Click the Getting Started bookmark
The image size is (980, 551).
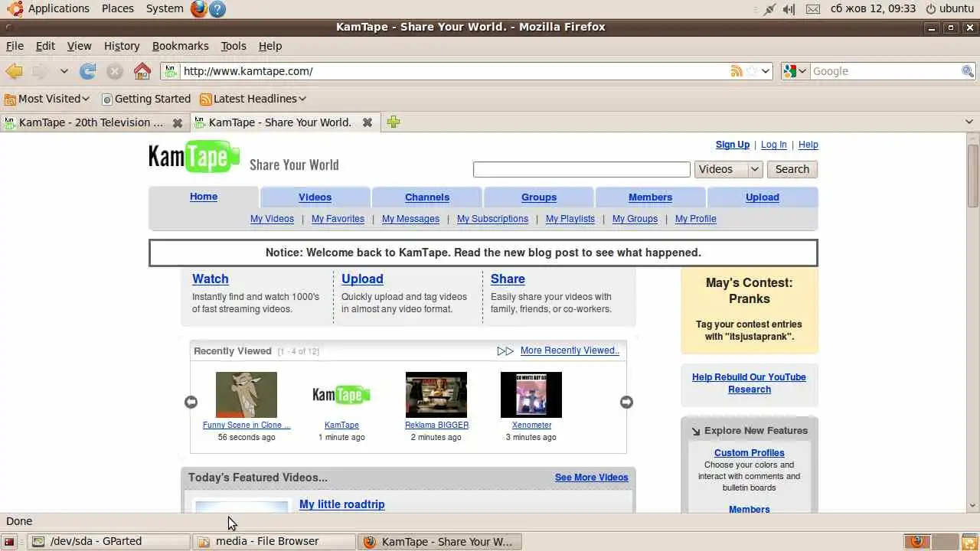pos(146,99)
